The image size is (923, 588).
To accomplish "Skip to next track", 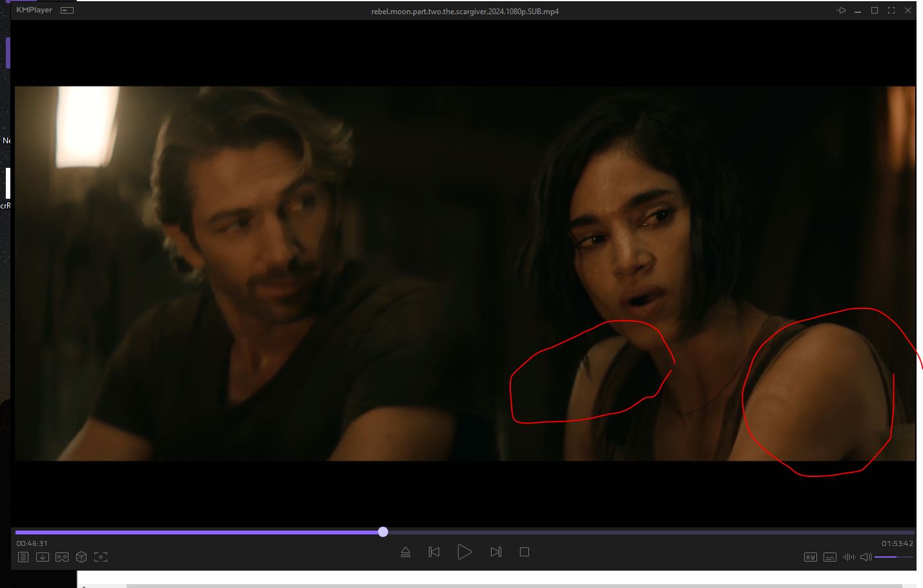I will point(495,552).
